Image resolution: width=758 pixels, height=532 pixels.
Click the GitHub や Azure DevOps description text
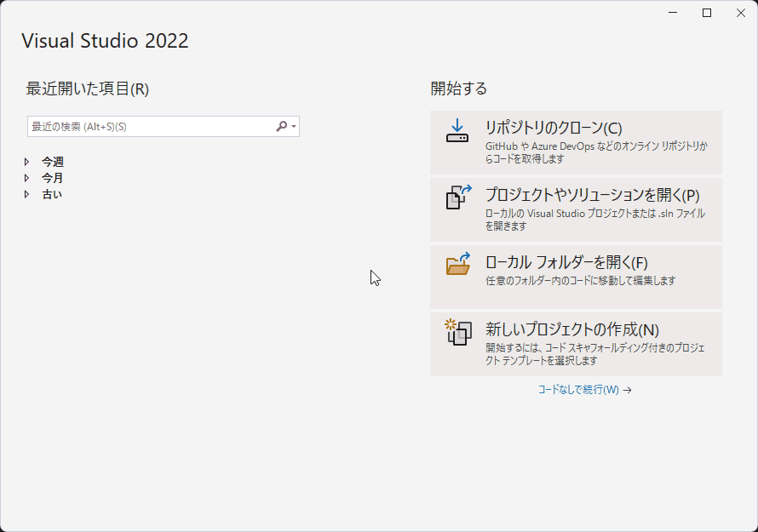click(596, 152)
